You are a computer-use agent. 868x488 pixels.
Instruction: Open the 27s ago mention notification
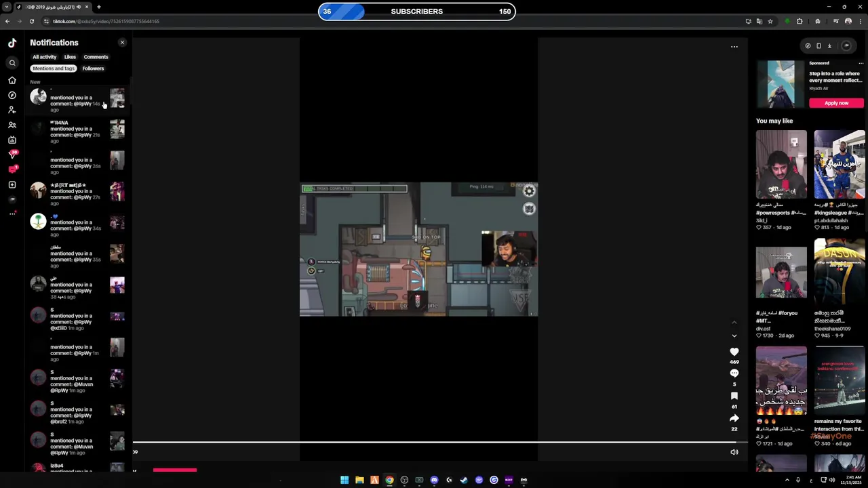pos(77,192)
